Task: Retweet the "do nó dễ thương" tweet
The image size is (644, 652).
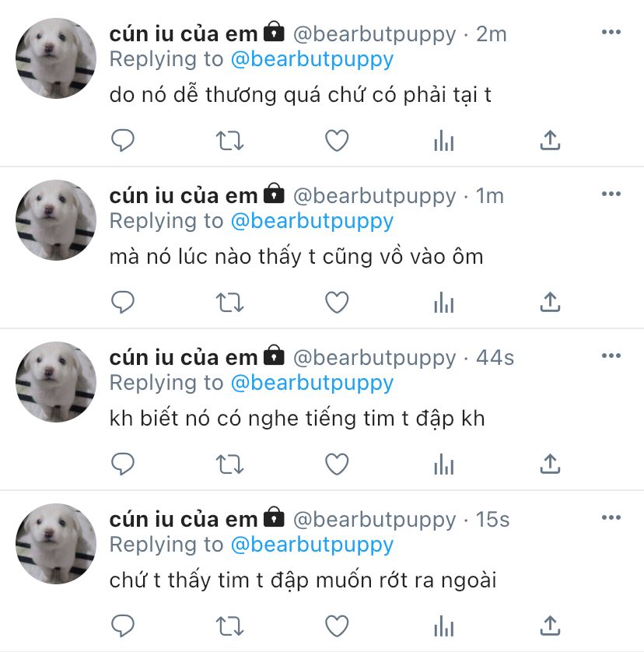Action: 229,141
